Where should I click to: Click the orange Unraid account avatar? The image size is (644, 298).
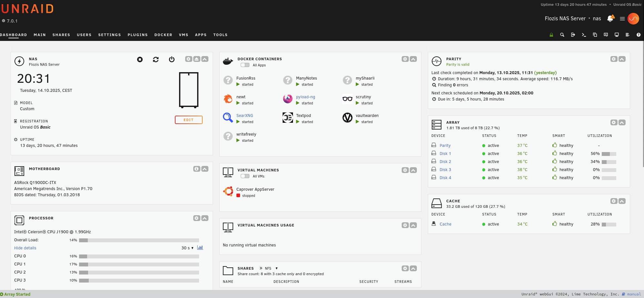coord(633,19)
